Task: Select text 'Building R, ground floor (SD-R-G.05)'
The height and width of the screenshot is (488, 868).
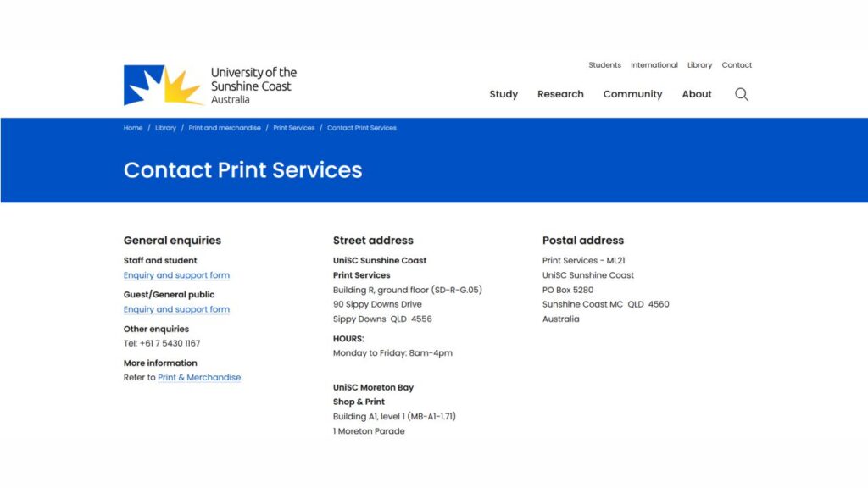Action: (407, 290)
